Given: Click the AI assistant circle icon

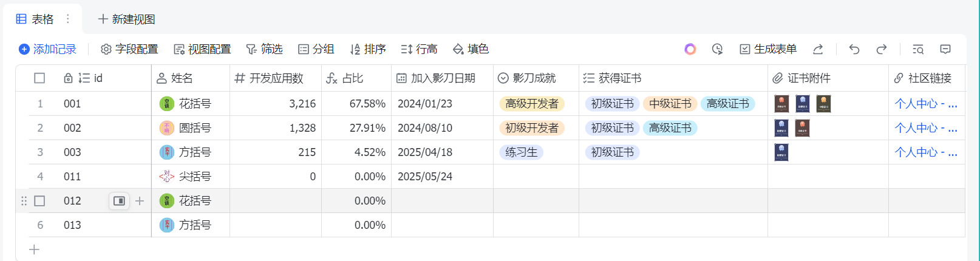Looking at the screenshot, I should tap(690, 49).
